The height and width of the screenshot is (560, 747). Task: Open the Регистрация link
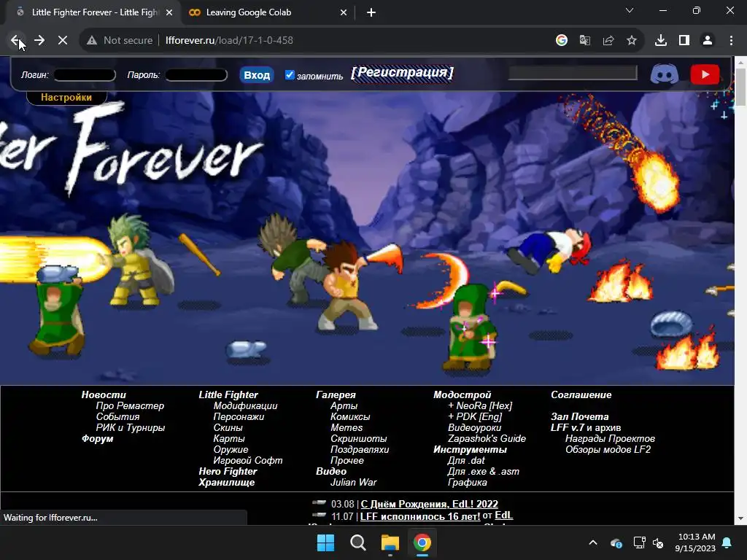coord(402,73)
